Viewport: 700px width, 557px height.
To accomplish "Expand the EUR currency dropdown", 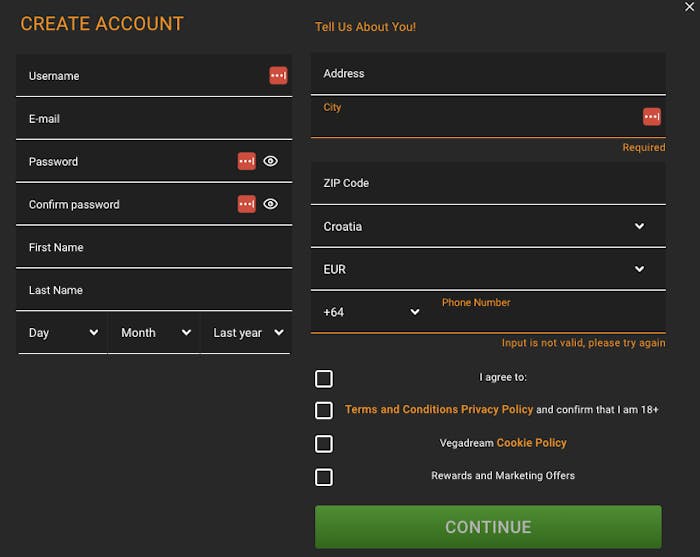I will point(487,270).
